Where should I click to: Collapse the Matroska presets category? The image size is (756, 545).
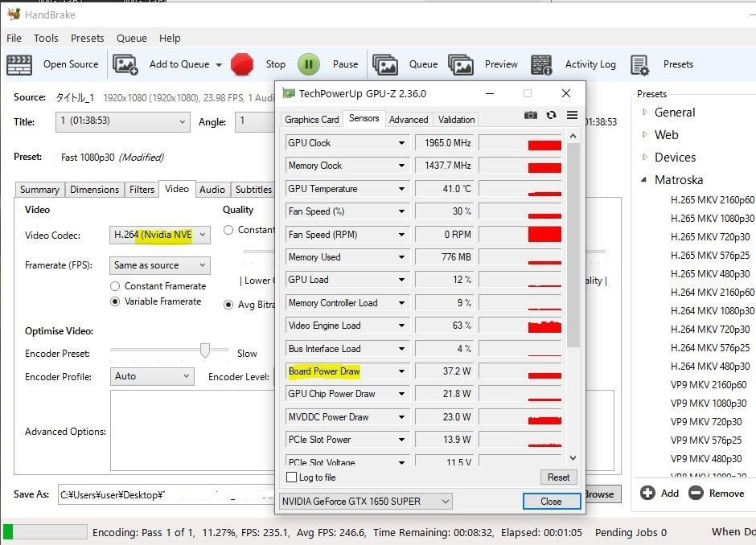pos(644,180)
